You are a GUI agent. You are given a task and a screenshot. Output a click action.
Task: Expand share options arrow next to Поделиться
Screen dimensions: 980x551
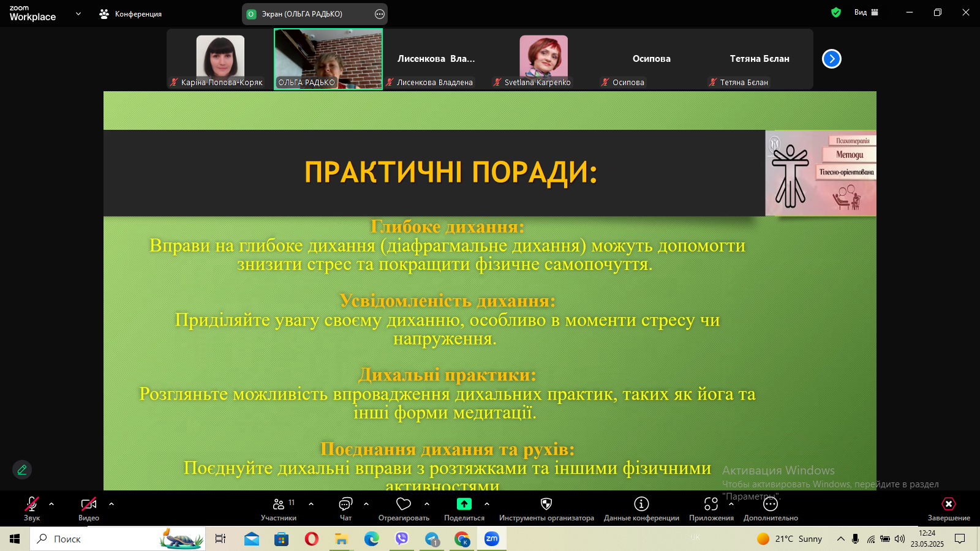(x=487, y=504)
